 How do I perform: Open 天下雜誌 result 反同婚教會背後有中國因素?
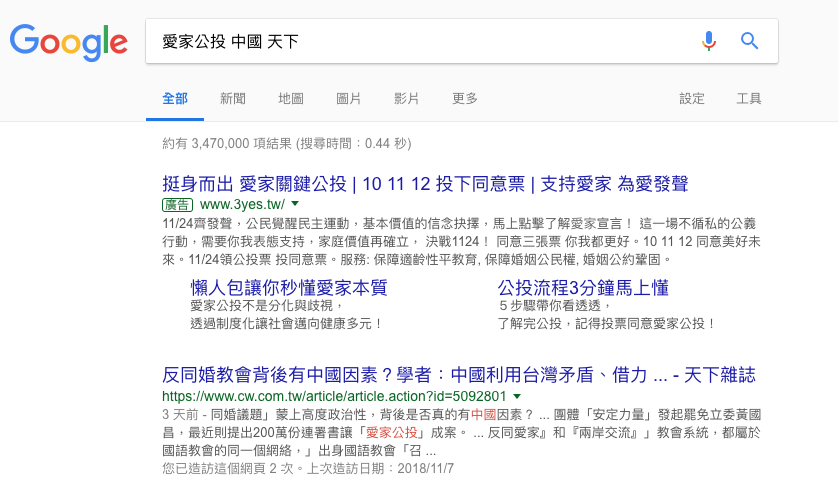click(x=459, y=375)
